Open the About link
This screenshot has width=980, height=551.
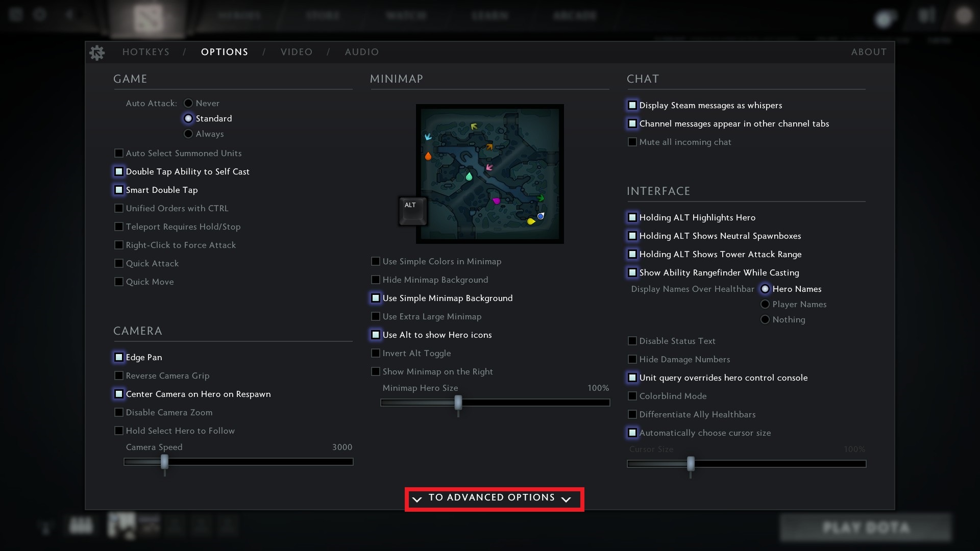click(x=868, y=52)
